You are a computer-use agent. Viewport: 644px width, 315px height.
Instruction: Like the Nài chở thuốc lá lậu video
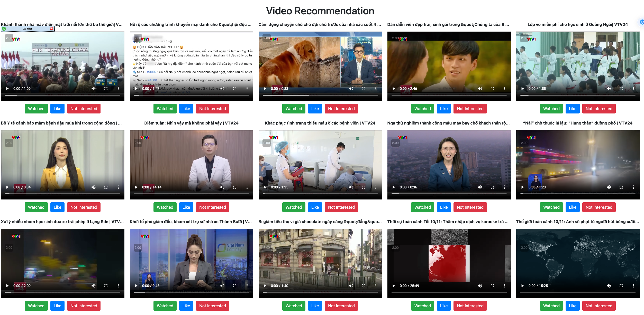pyautogui.click(x=572, y=207)
